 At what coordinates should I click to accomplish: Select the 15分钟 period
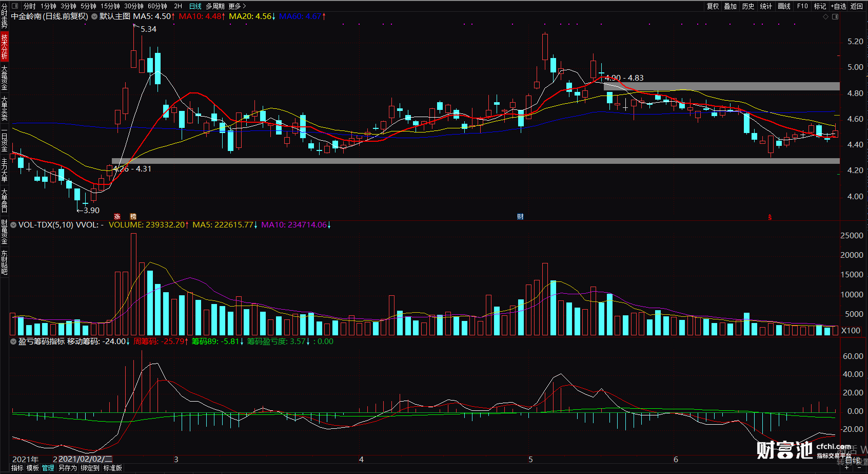pos(110,6)
